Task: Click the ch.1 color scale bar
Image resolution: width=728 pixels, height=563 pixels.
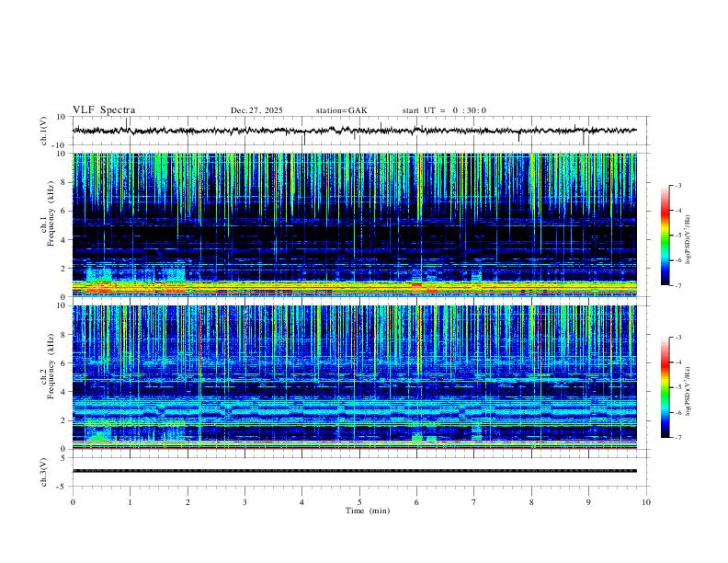Action: 665,236
